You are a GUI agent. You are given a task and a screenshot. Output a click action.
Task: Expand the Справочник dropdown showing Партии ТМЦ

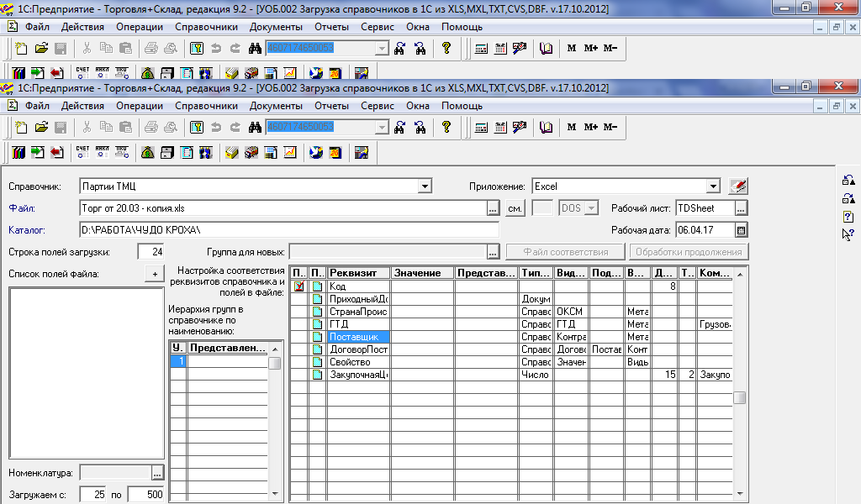click(x=425, y=186)
